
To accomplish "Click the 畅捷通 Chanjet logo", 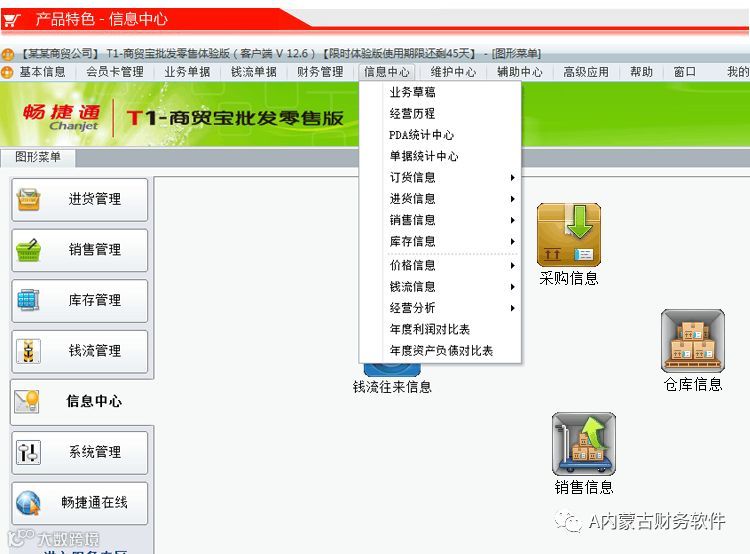I will tap(62, 117).
